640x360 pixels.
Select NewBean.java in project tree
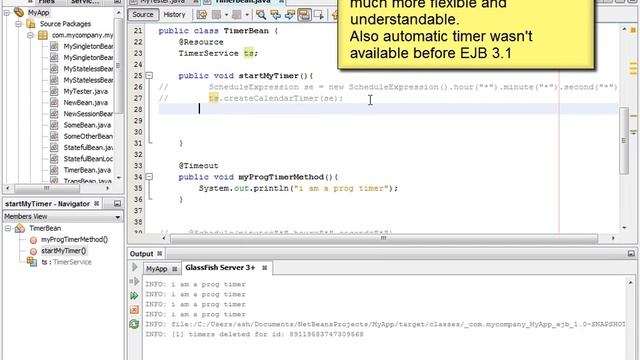click(x=86, y=102)
